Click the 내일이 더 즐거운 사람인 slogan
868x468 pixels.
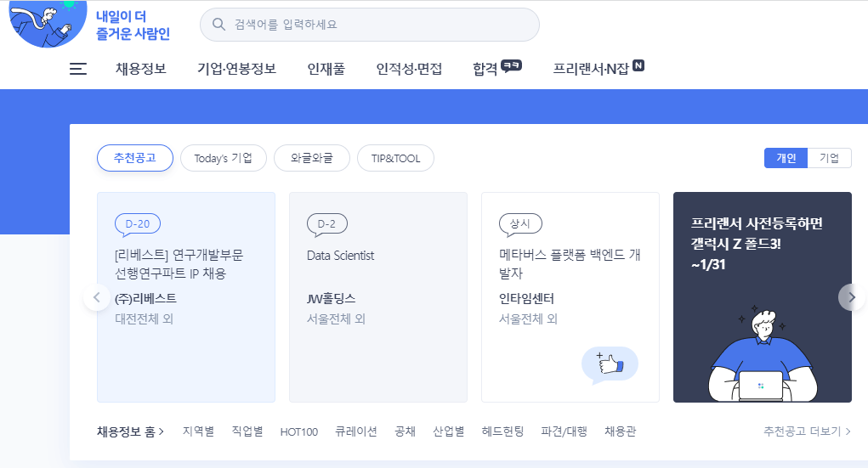pos(133,25)
